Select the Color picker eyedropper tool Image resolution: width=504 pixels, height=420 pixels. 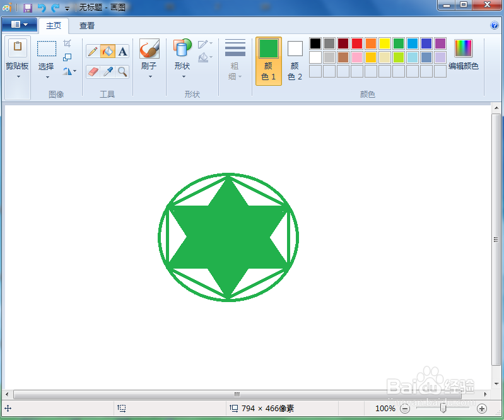pos(108,72)
